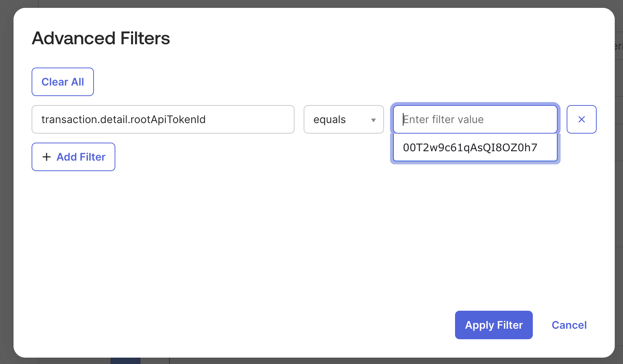Click the transaction.detail.rootApiTokenId field box

click(x=163, y=119)
